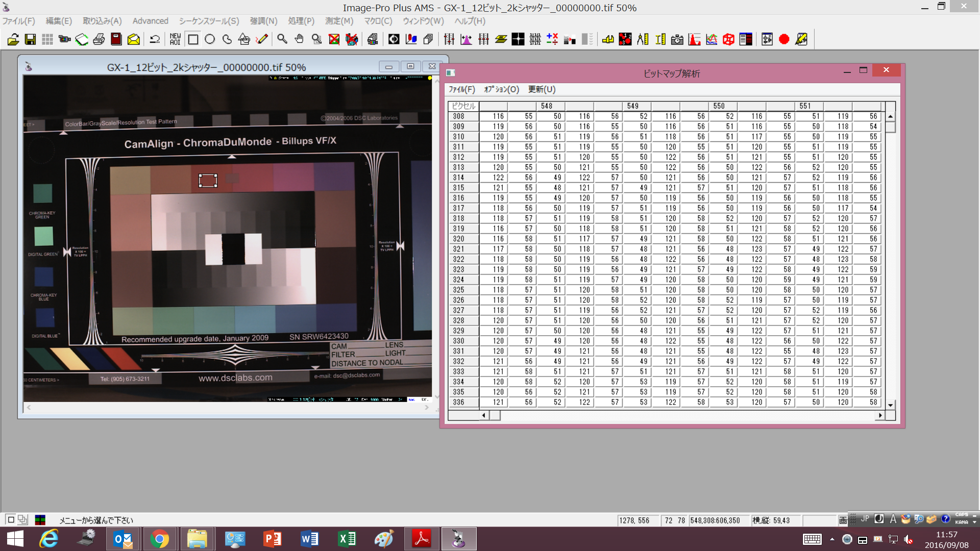980x551 pixels.
Task: Click the Save floppy disk icon
Action: point(30,39)
